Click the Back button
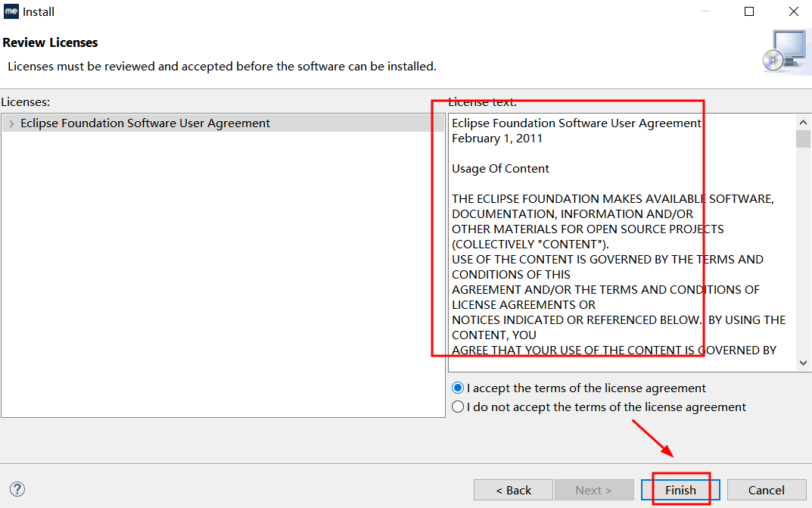812x508 pixels. point(513,490)
